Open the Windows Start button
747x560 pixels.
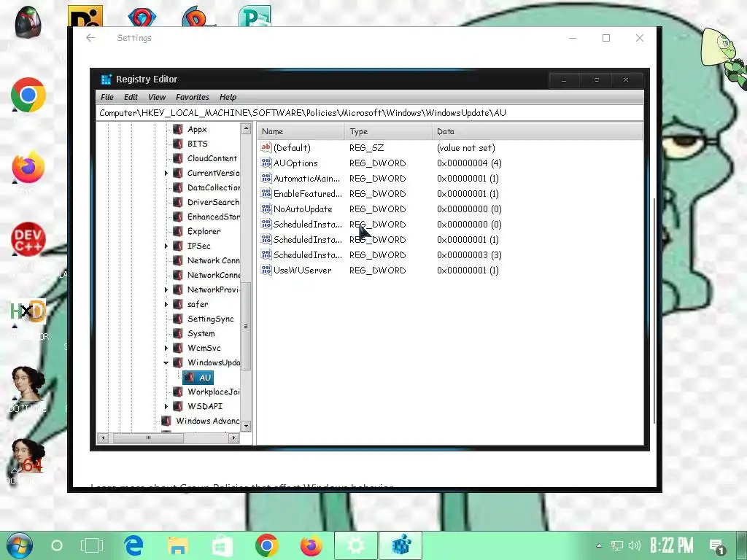[20, 545]
